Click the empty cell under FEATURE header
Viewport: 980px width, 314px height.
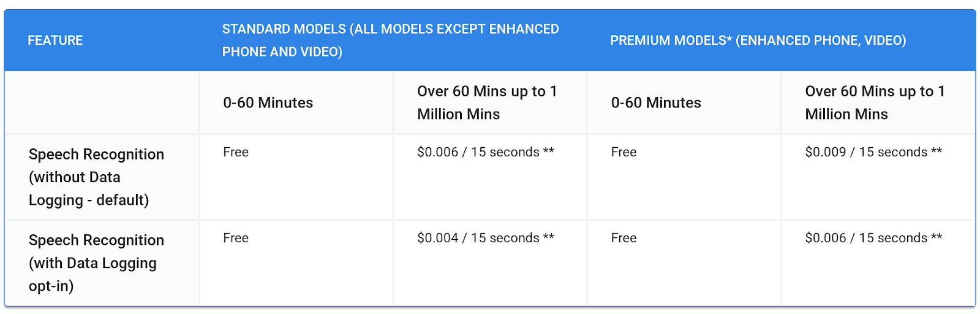pyautogui.click(x=102, y=103)
